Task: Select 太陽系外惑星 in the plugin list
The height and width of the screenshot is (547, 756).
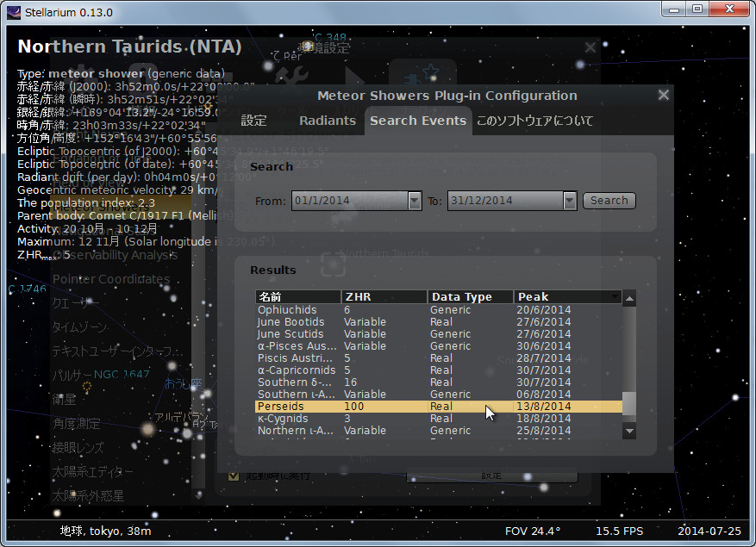Action: click(x=88, y=496)
